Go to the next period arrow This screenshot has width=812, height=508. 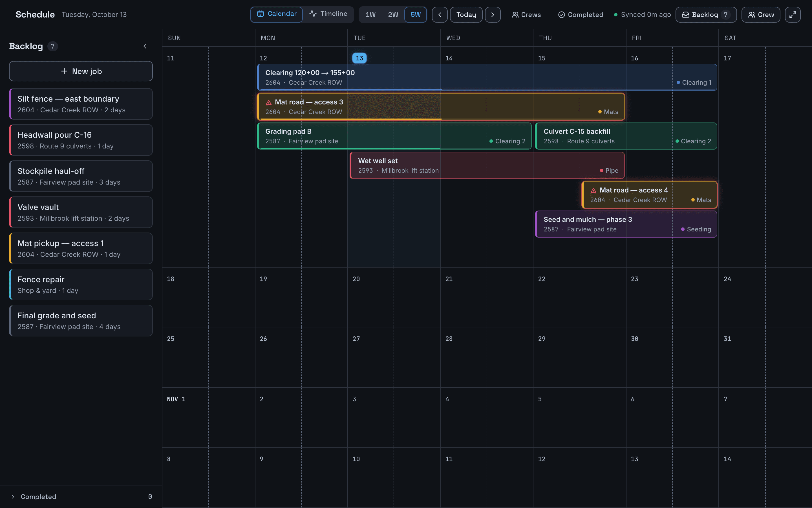(x=493, y=14)
